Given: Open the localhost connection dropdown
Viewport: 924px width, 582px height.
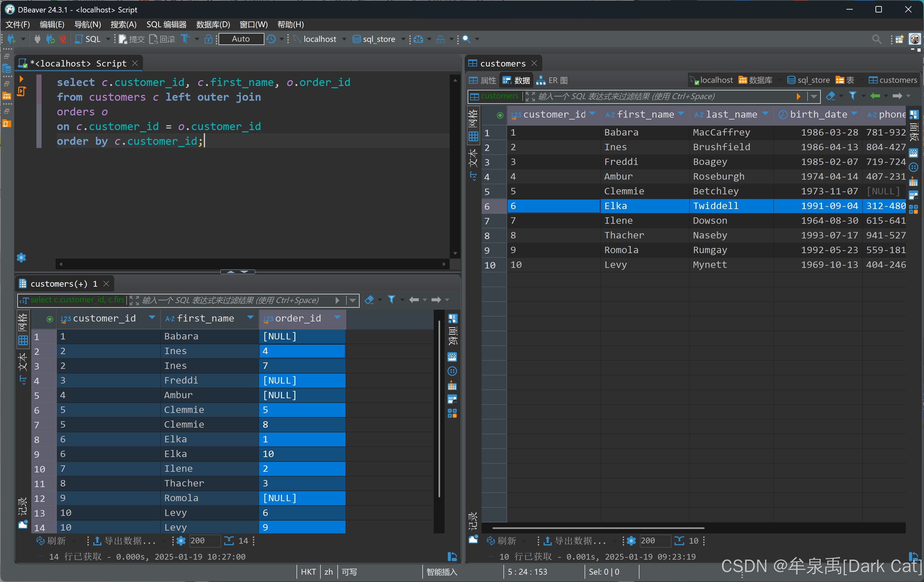Looking at the screenshot, I should (x=344, y=39).
